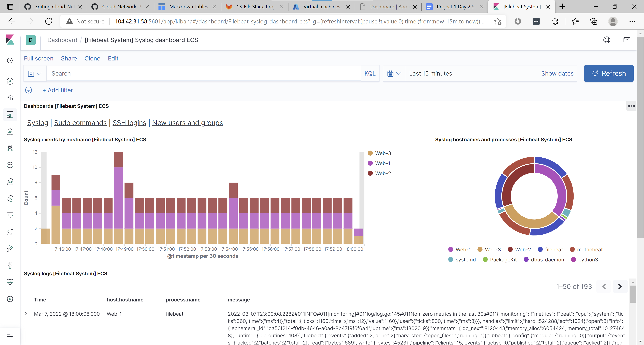Open Discover compass icon in sidebar

(10, 81)
